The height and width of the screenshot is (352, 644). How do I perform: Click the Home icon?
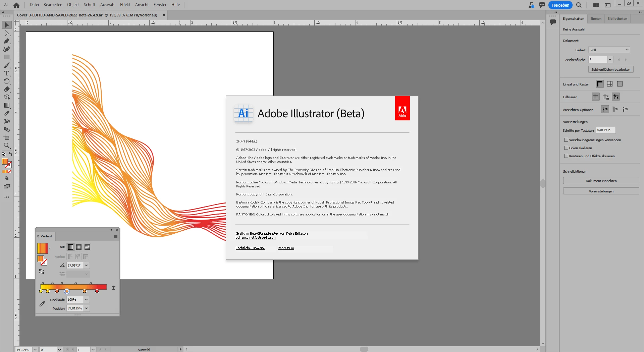pos(16,5)
